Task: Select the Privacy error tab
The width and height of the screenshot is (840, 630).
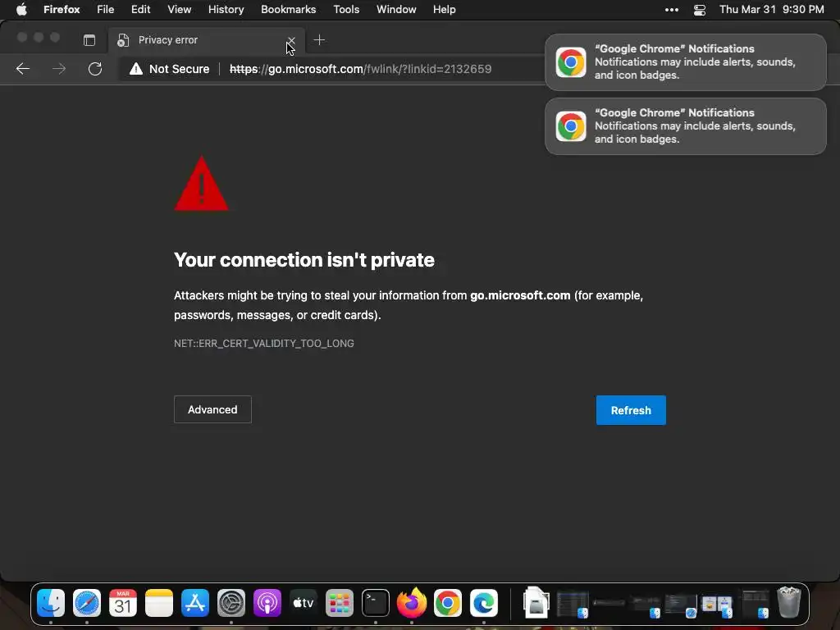Action: [207, 40]
